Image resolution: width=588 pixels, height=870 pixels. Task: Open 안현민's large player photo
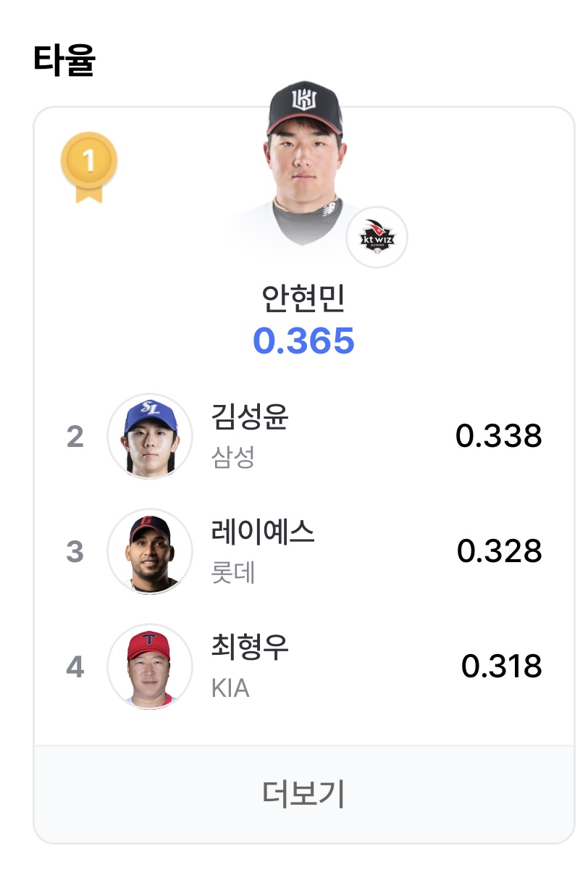pyautogui.click(x=304, y=163)
